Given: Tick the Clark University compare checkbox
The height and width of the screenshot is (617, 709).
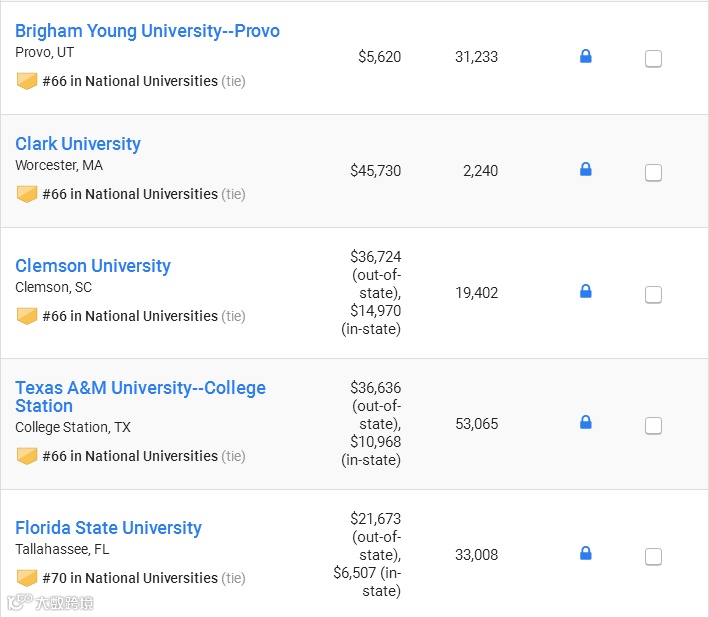Looking at the screenshot, I should pyautogui.click(x=653, y=173).
